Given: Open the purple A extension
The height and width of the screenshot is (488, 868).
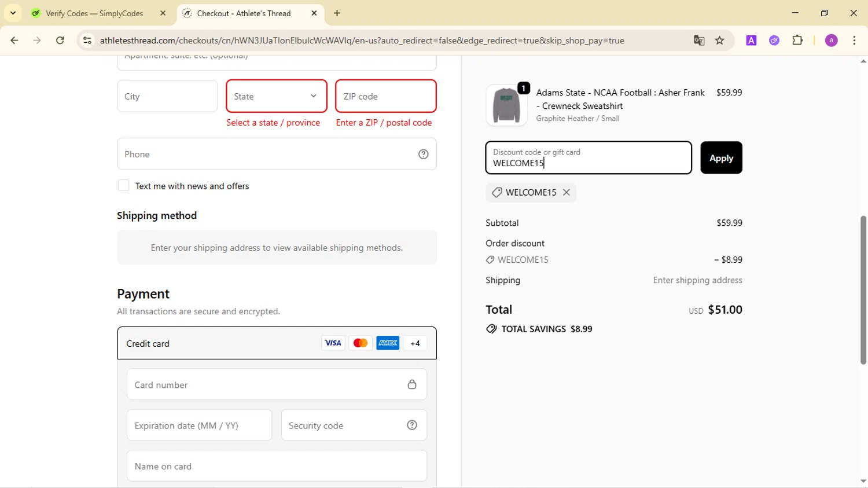Looking at the screenshot, I should coord(751,41).
